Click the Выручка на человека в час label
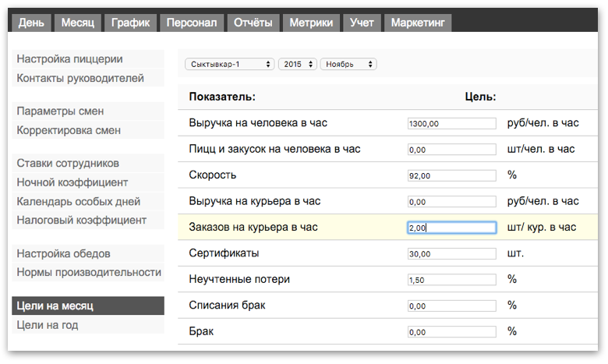The image size is (608, 364). click(x=258, y=123)
